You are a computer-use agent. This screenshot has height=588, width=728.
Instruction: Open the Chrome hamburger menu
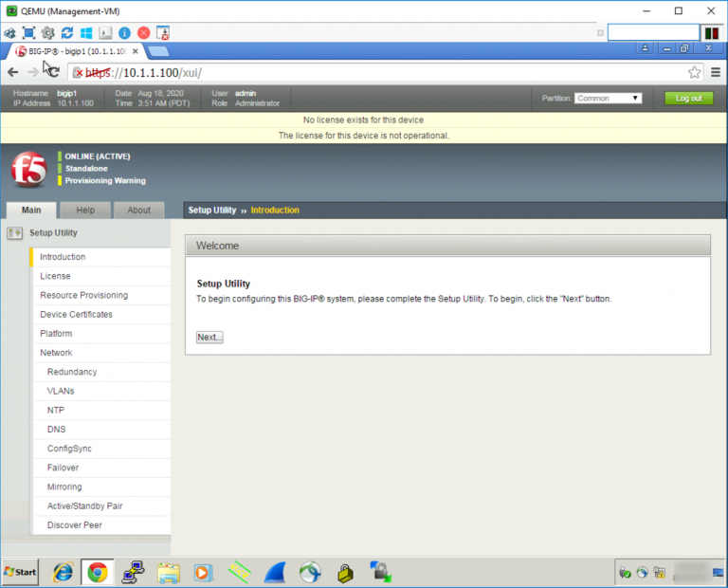tap(716, 72)
